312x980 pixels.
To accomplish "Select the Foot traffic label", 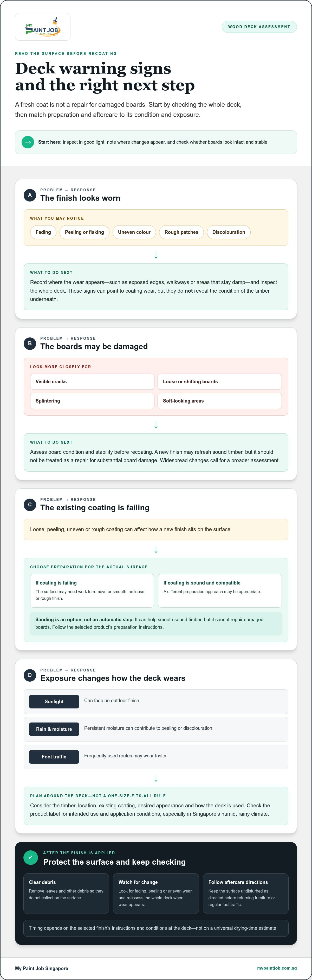I will [x=54, y=757].
